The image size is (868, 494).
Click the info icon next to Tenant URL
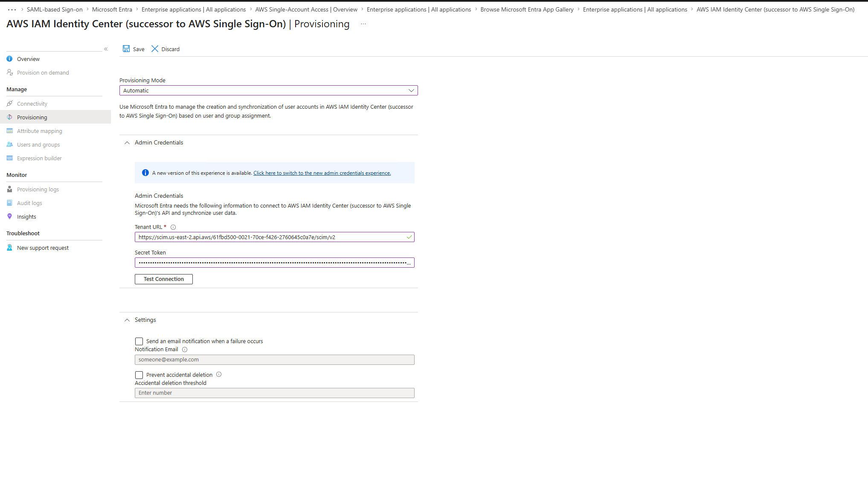click(173, 227)
